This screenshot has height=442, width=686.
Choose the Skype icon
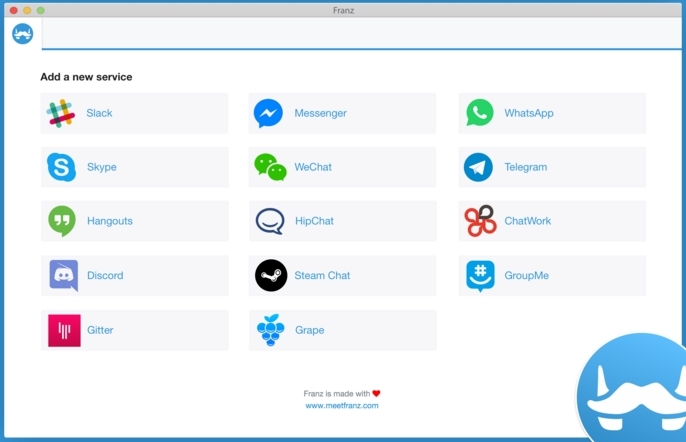tap(62, 167)
